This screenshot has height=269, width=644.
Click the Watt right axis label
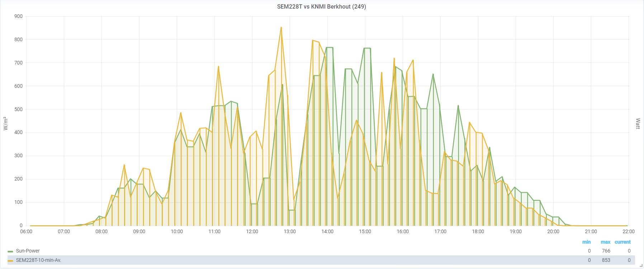coord(638,123)
